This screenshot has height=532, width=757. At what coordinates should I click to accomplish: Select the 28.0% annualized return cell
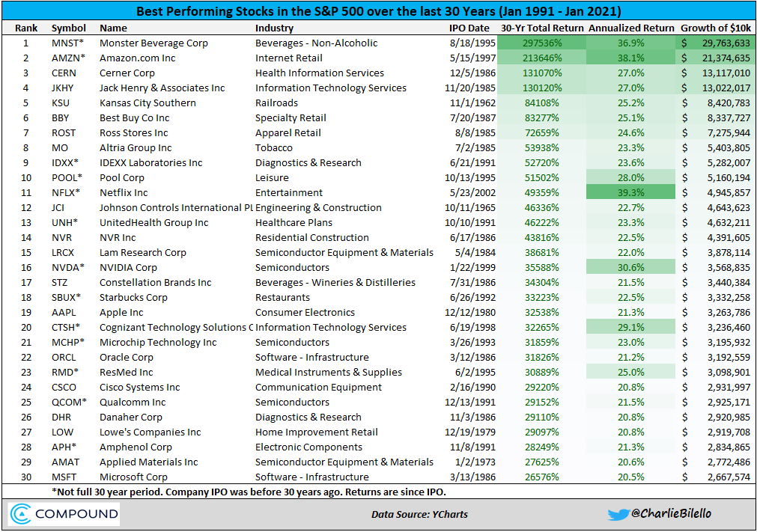[x=631, y=177]
